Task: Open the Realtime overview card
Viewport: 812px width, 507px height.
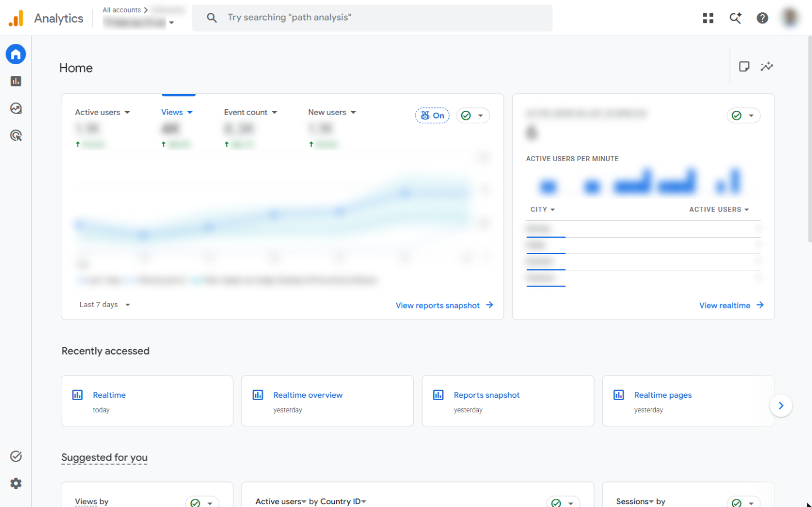Action: (x=327, y=401)
